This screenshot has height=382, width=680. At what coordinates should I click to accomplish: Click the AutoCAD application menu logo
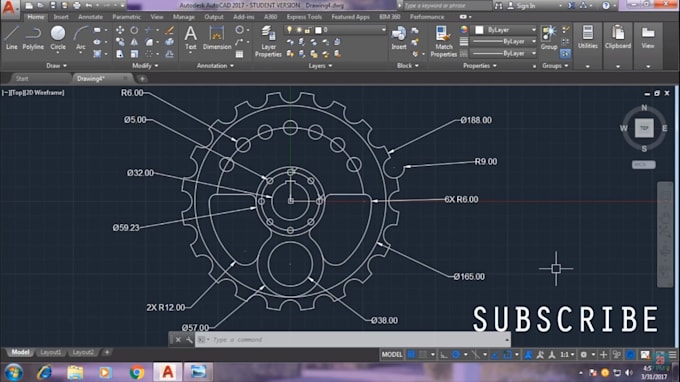(9, 8)
